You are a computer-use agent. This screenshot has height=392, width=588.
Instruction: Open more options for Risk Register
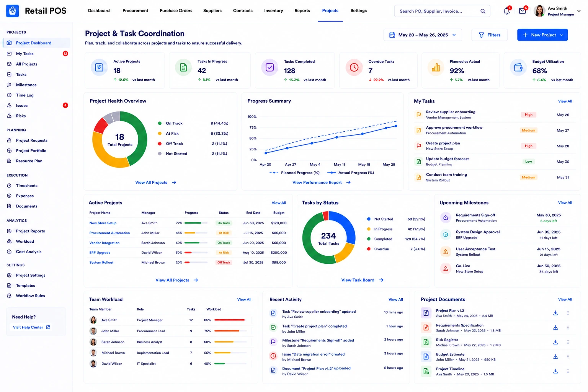(x=568, y=342)
